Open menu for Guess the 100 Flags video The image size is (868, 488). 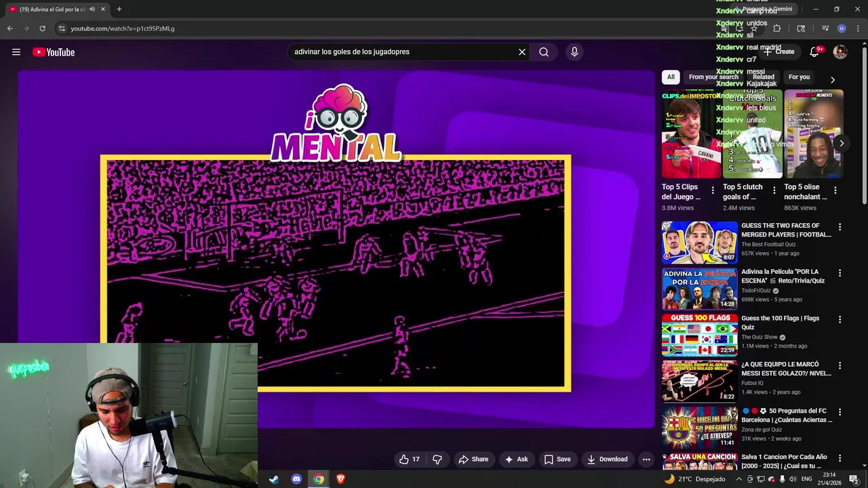tap(840, 319)
